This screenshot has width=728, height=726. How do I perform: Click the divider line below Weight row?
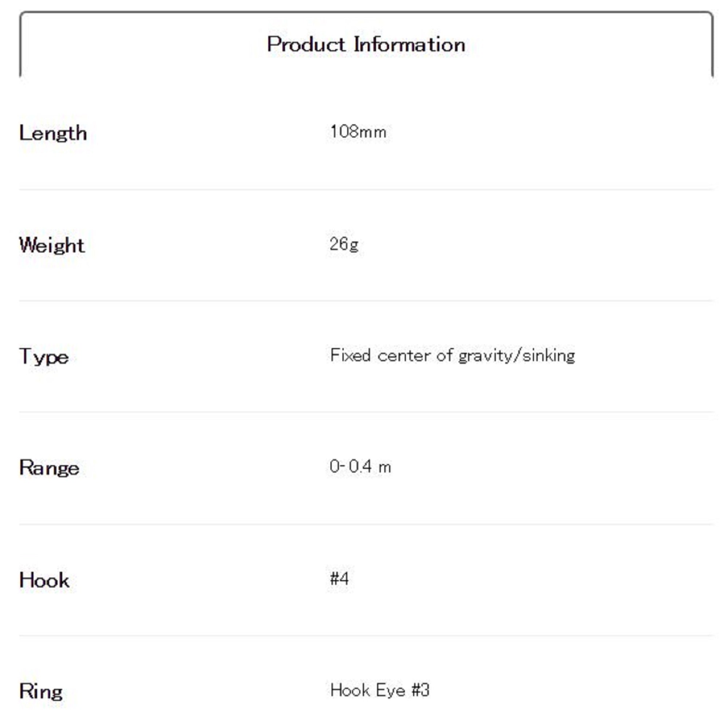(365, 301)
